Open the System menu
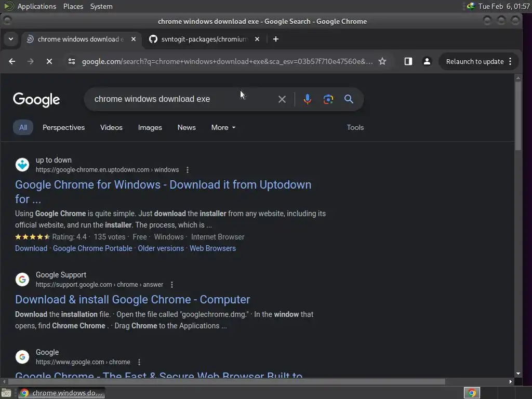 click(101, 6)
